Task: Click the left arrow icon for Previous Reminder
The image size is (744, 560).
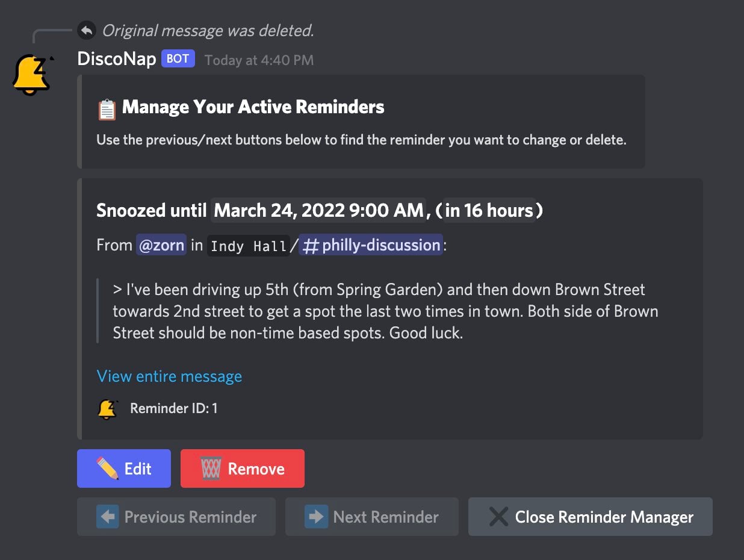Action: click(x=107, y=517)
